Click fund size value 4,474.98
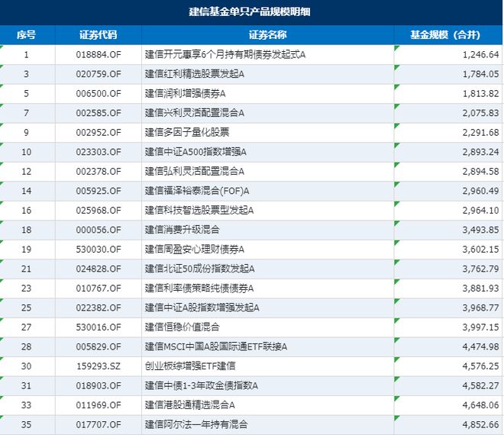 [480, 346]
